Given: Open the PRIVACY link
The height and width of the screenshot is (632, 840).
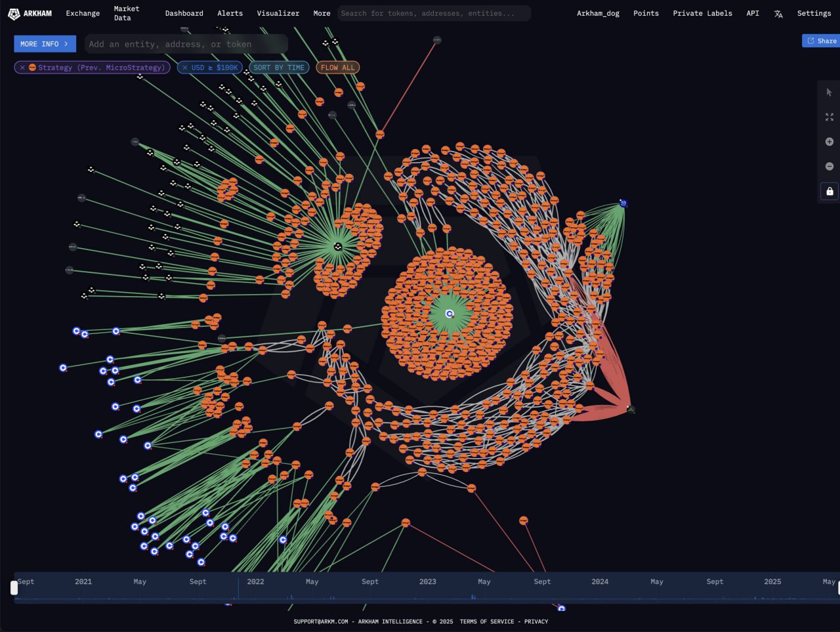Looking at the screenshot, I should coord(536,621).
